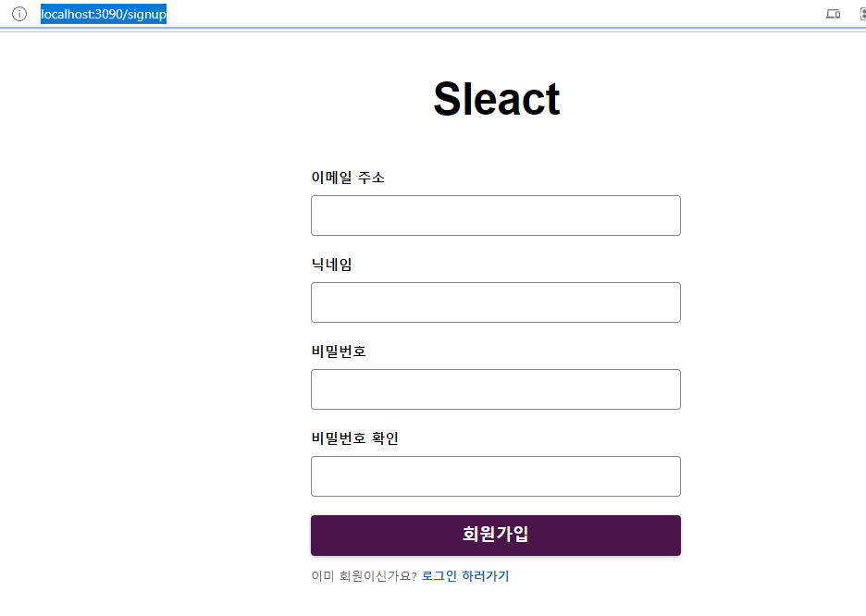Click the 비밀번호 input field
Viewport: 866px width, 616px height.
pos(495,388)
